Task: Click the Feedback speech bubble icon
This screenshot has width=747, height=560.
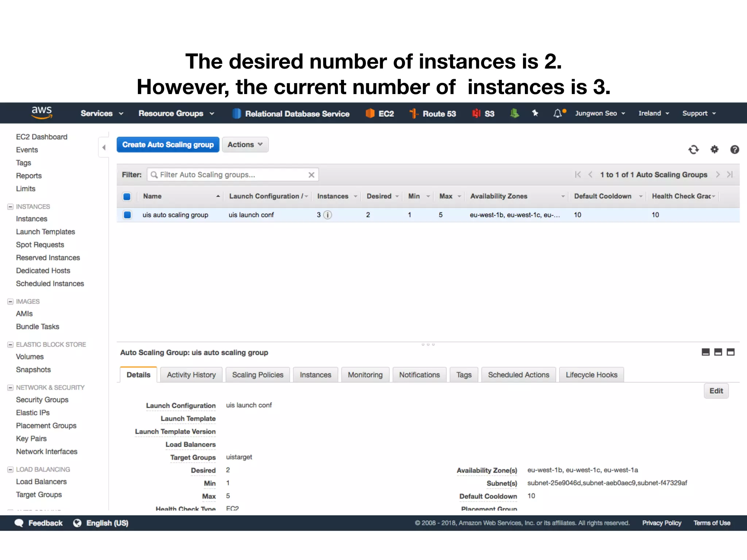Action: [x=19, y=523]
